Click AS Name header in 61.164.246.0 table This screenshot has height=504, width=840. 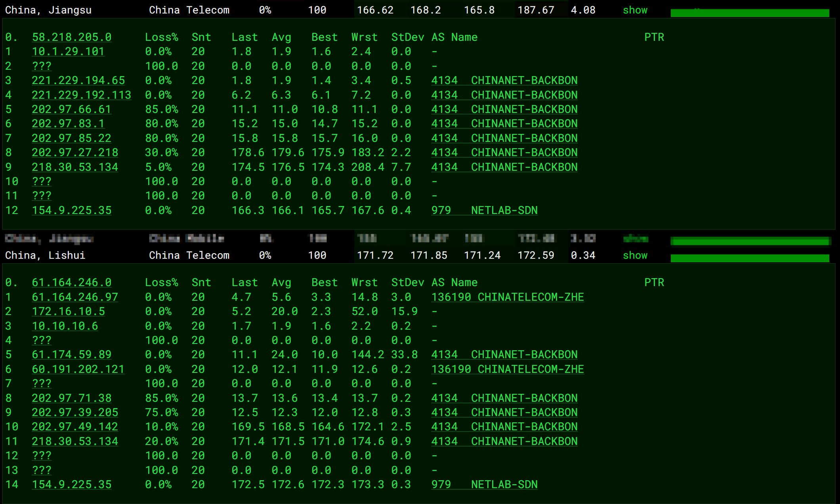454,283
